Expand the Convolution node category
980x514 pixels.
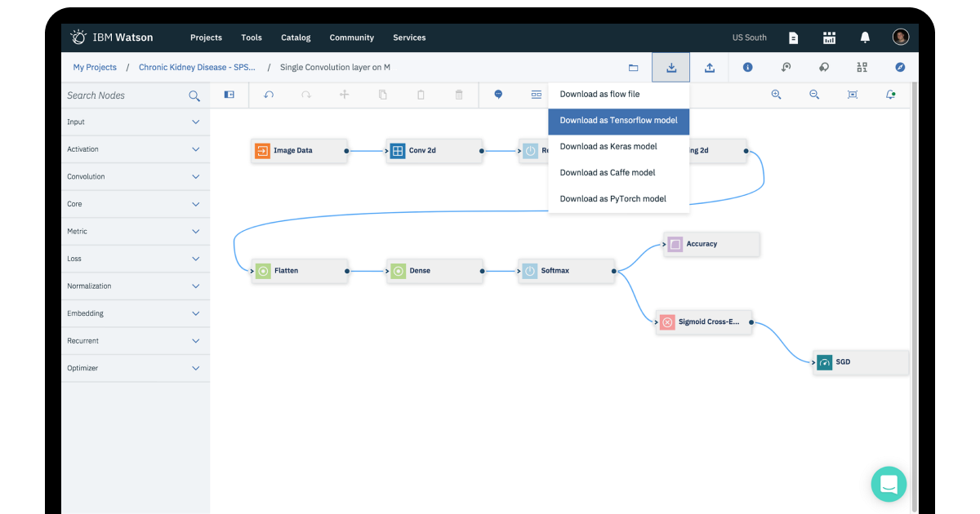click(135, 176)
